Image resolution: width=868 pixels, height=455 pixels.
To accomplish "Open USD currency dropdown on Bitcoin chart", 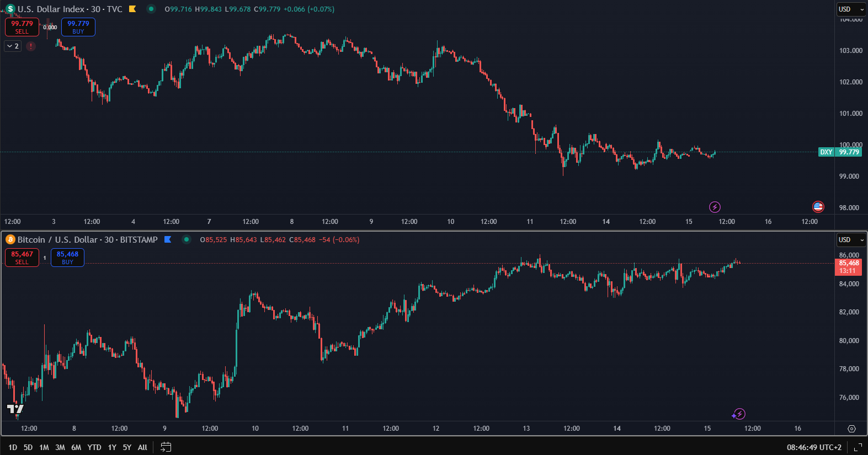I will pyautogui.click(x=850, y=240).
